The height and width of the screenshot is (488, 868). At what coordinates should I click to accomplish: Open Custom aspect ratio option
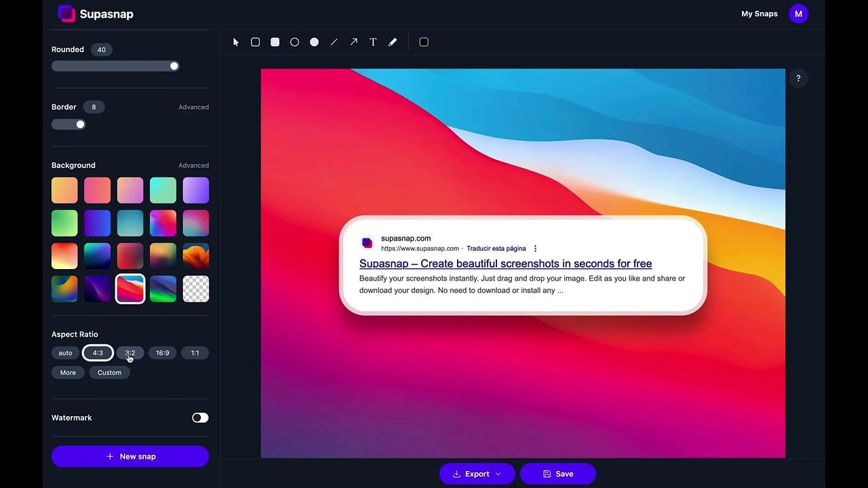(x=109, y=373)
